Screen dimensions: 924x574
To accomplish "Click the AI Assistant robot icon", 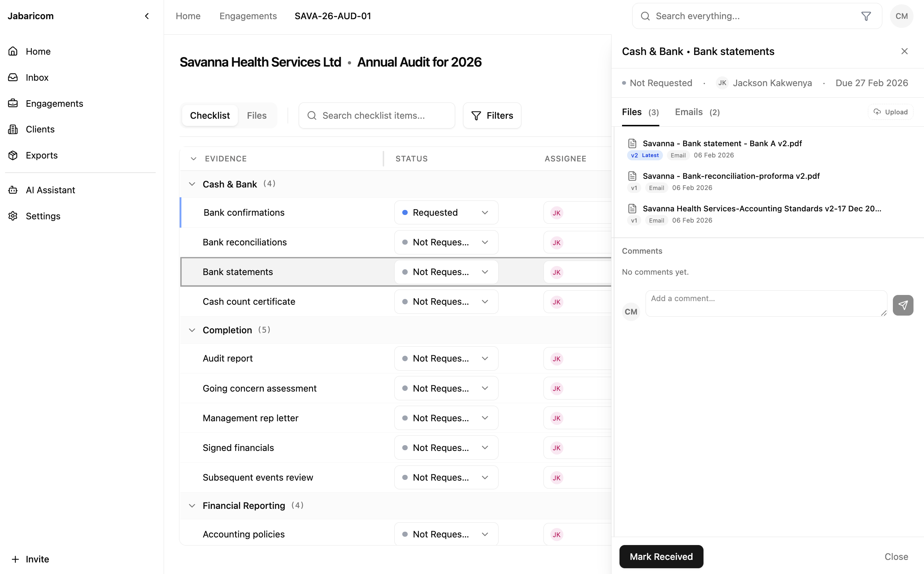I will (x=13, y=190).
